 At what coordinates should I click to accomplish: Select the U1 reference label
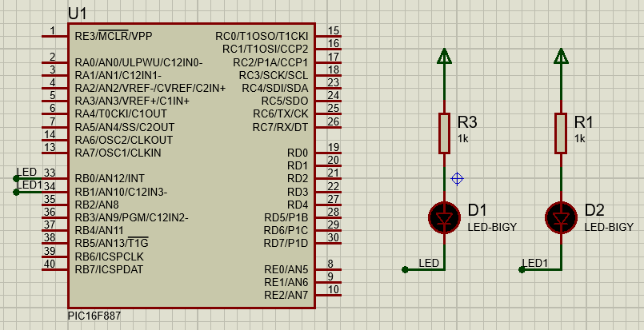(x=78, y=14)
